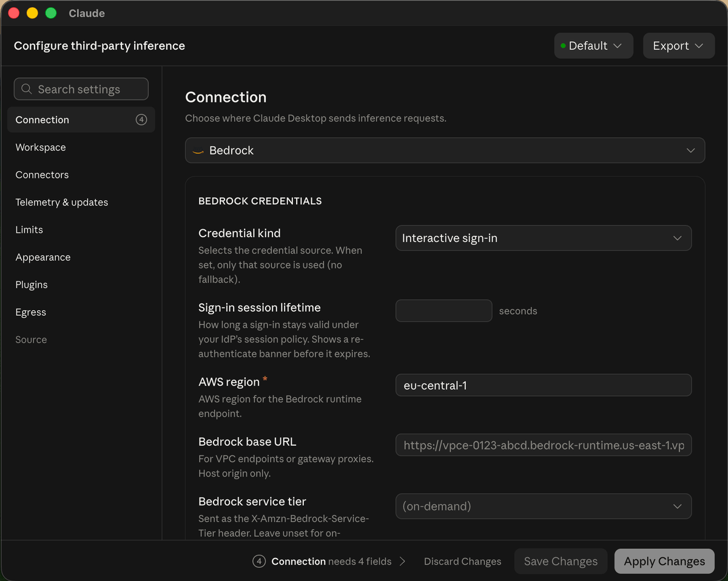
Task: Open Limits settings section
Action: coord(29,230)
